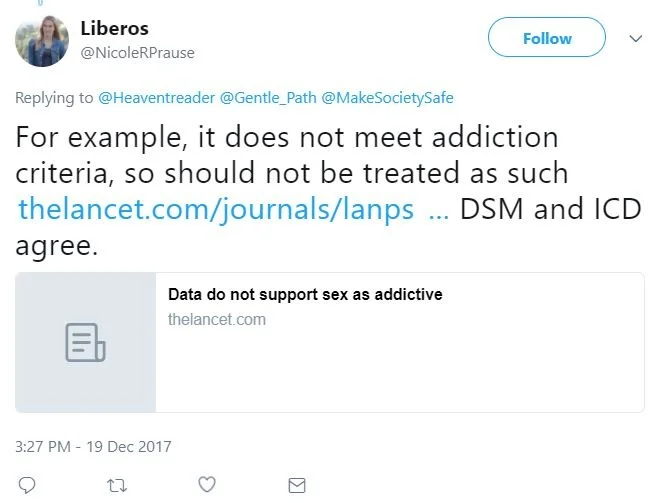
Task: Click the Liberos display name
Action: [114, 28]
